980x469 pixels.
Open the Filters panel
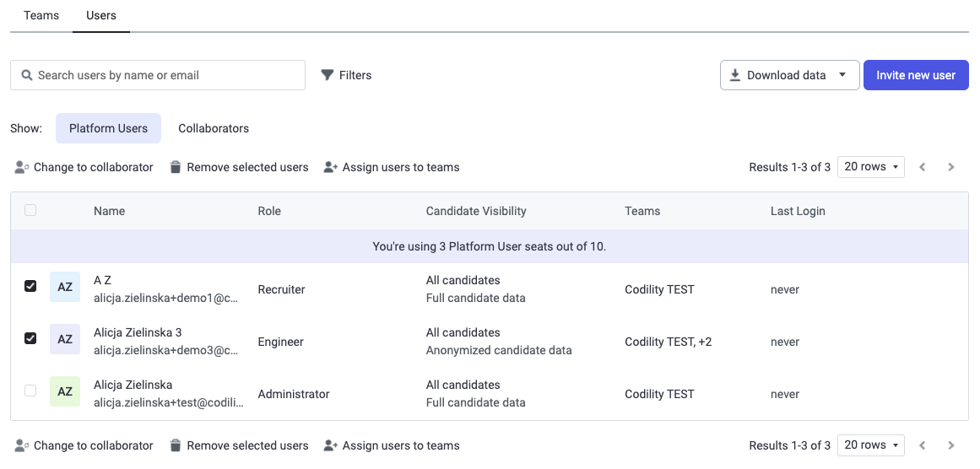(x=346, y=75)
